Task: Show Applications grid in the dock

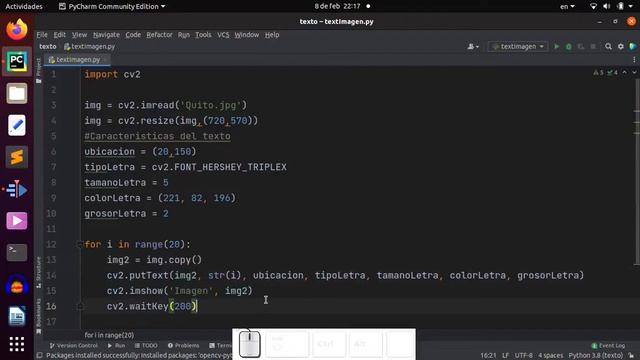Action: (17, 344)
